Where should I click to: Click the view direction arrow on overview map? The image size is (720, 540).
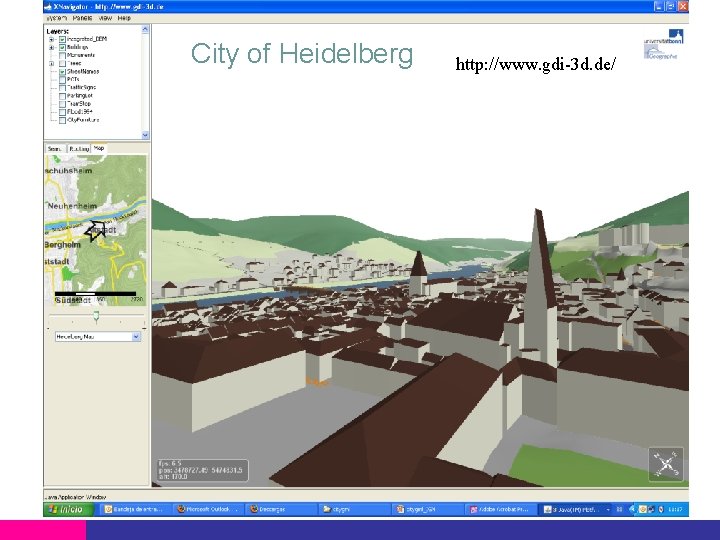95,230
